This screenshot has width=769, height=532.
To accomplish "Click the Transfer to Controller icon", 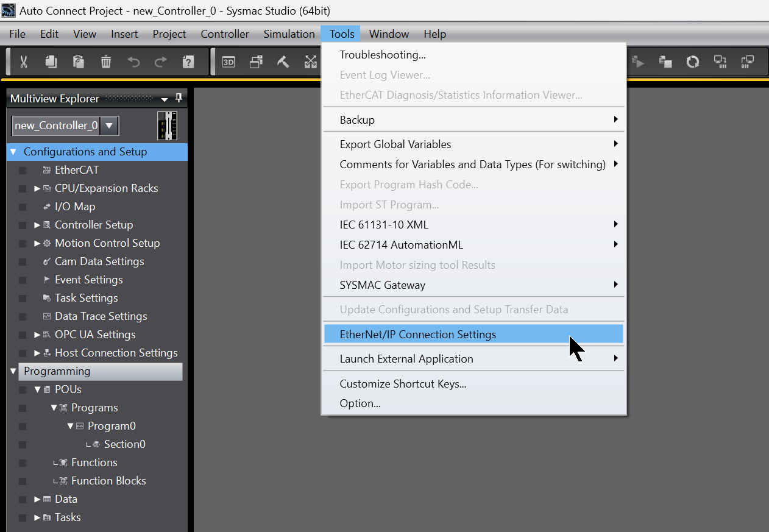I will point(720,62).
